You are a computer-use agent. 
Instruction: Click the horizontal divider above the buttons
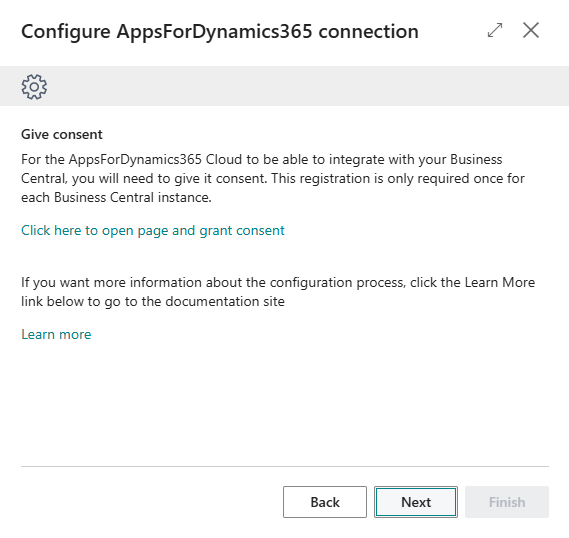(x=285, y=467)
